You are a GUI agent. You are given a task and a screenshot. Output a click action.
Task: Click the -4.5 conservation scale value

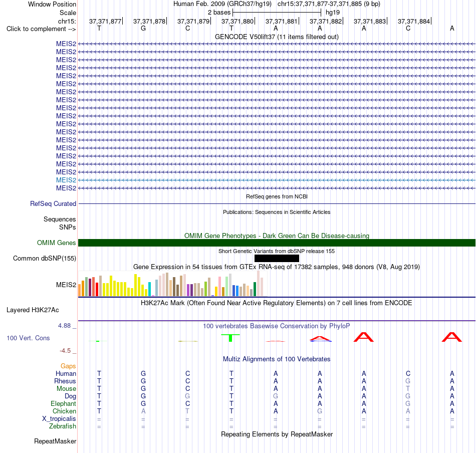65,351
